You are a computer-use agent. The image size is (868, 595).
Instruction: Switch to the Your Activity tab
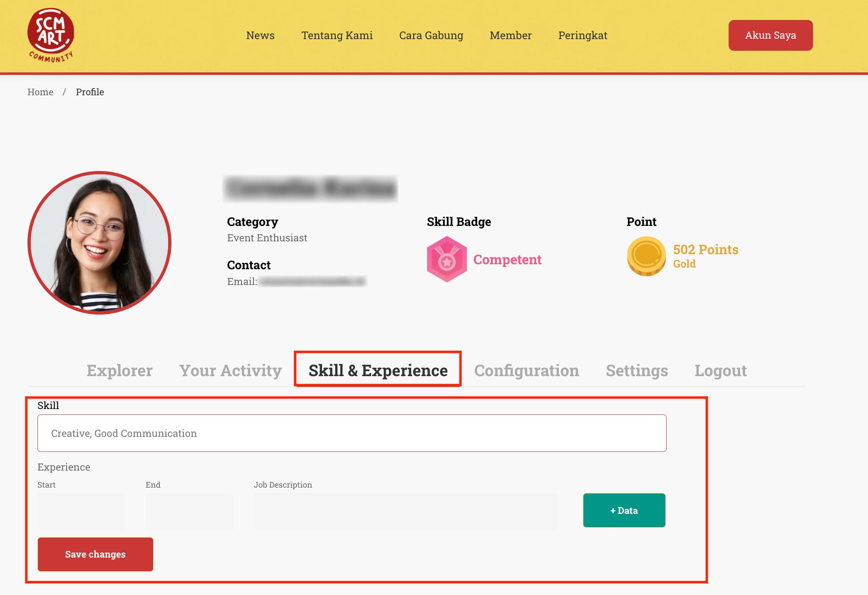point(231,370)
